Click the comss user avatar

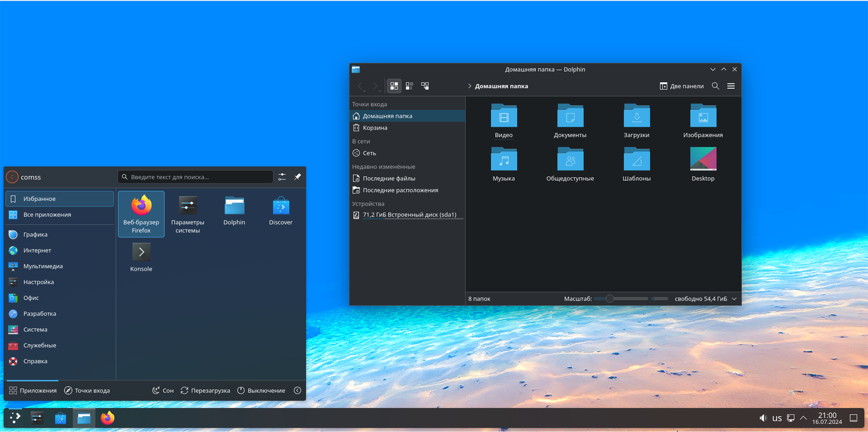pos(12,177)
